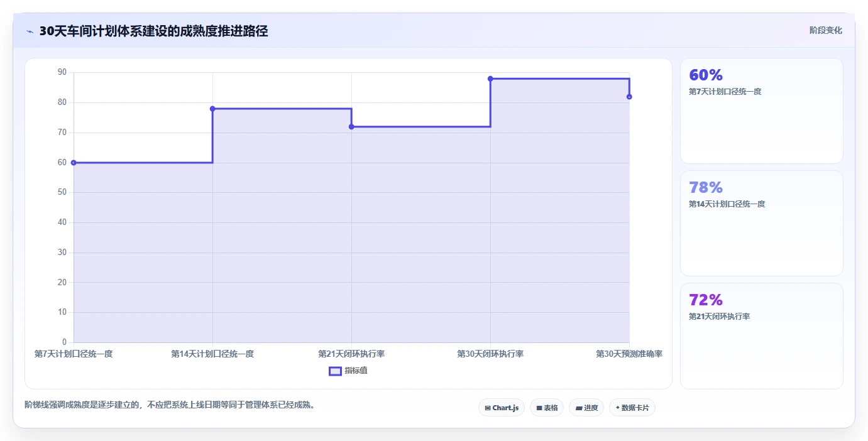This screenshot has height=441, width=868.
Task: Open the 78% data card
Action: 761,223
